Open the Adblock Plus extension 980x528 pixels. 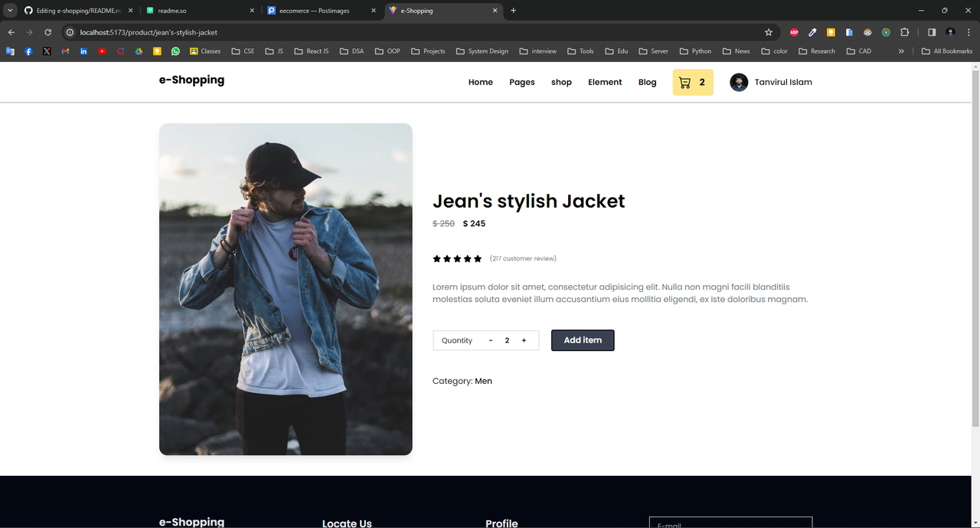(794, 32)
